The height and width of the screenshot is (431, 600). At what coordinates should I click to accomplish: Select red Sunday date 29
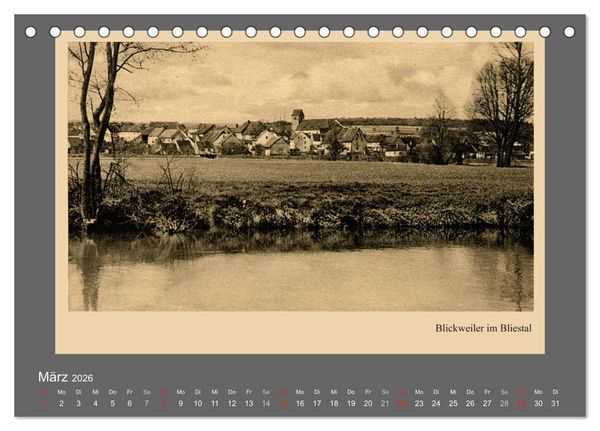(x=521, y=403)
